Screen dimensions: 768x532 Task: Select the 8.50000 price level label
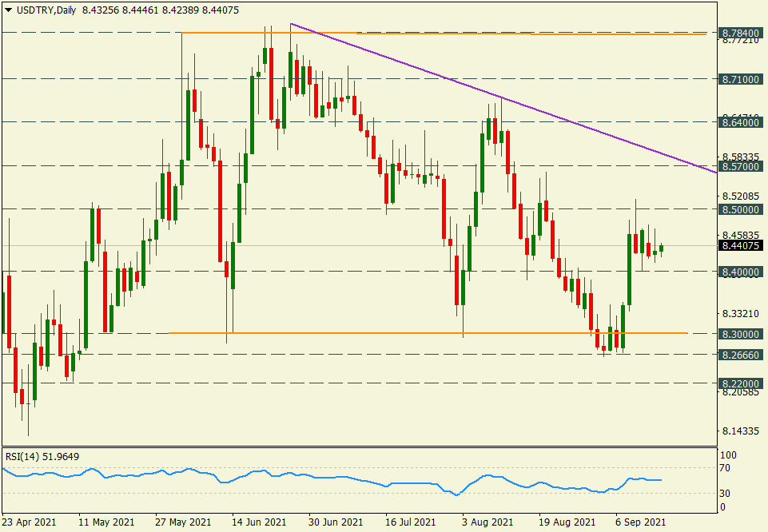tap(741, 209)
